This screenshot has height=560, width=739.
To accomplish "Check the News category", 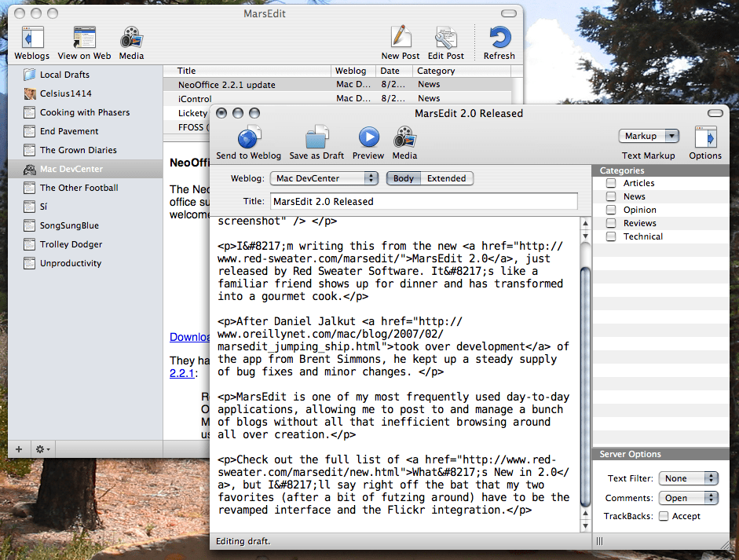I will (x=611, y=196).
